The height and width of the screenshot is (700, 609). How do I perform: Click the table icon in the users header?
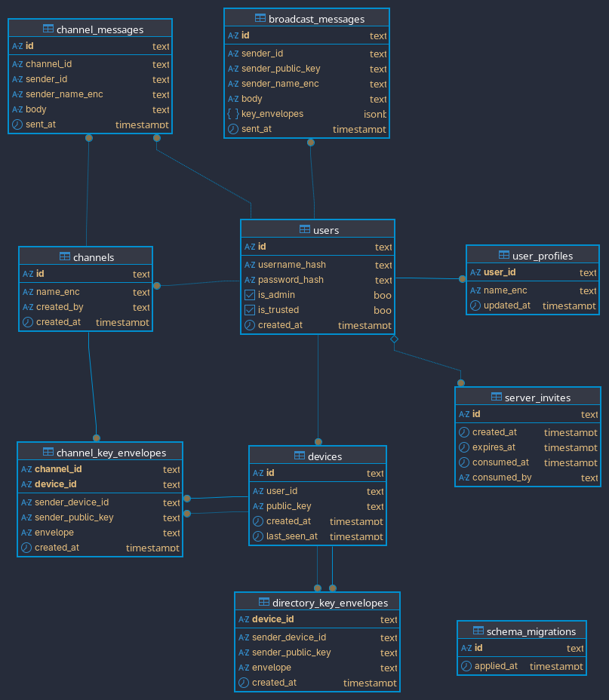pyautogui.click(x=305, y=229)
